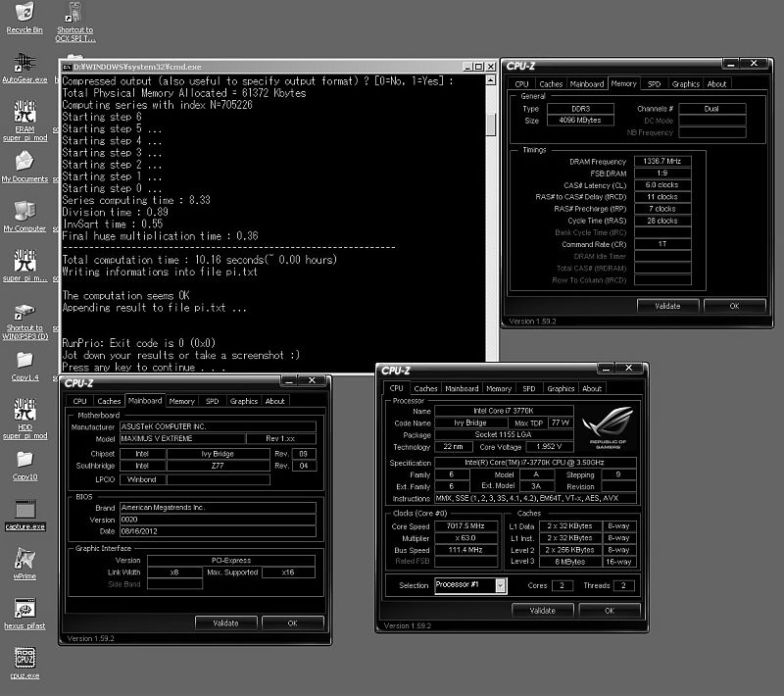Click the cmd window scrollbar up arrow
Viewport: 784px width, 696px height.
pos(491,80)
